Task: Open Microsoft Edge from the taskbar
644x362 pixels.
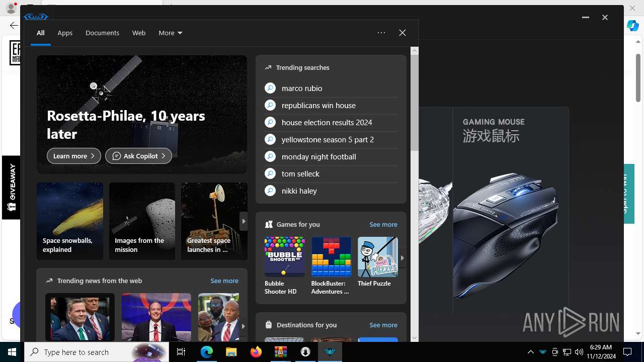Action: pos(207,352)
